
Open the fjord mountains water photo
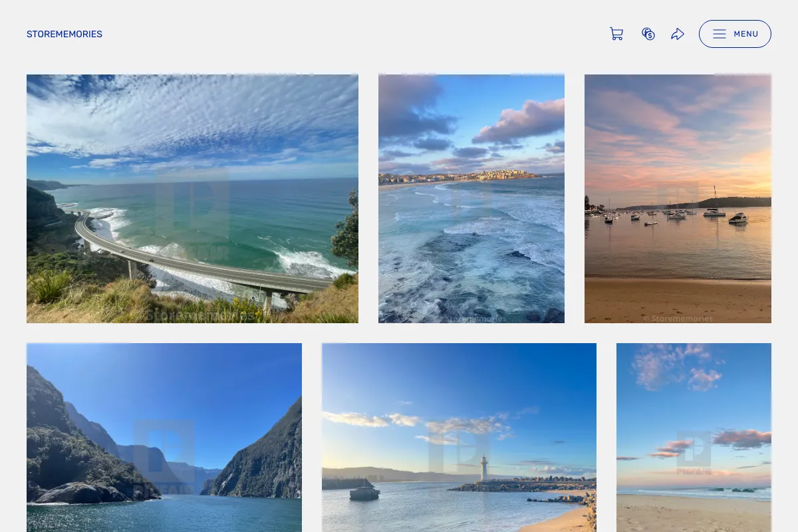[164, 438]
